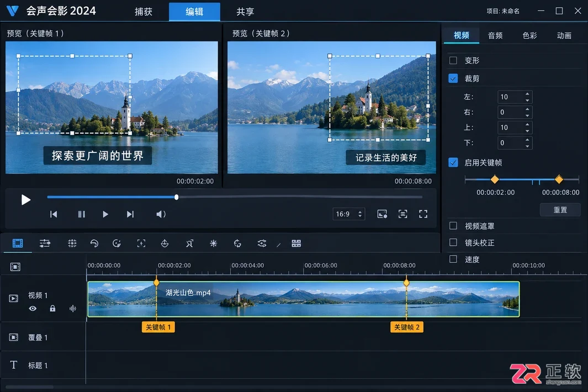Go to the 动画 properties tab

(x=564, y=36)
